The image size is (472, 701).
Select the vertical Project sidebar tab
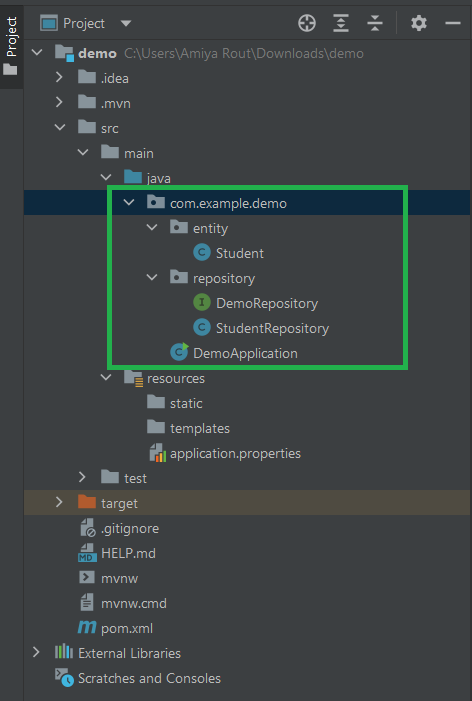coord(11,46)
